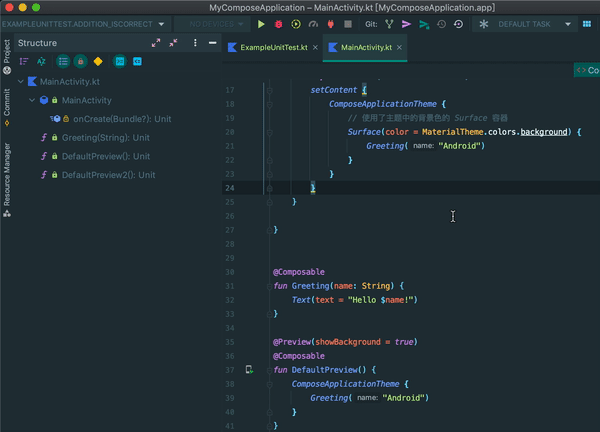600x432 pixels.
Task: Toggle autoscroll to source in Structure
Action: (x=120, y=61)
